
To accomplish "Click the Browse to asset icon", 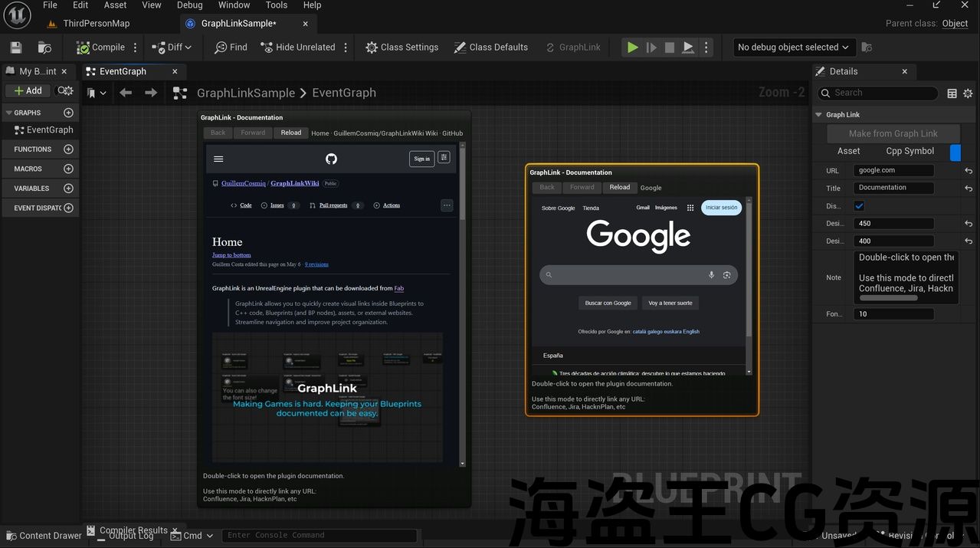I will click(x=45, y=48).
